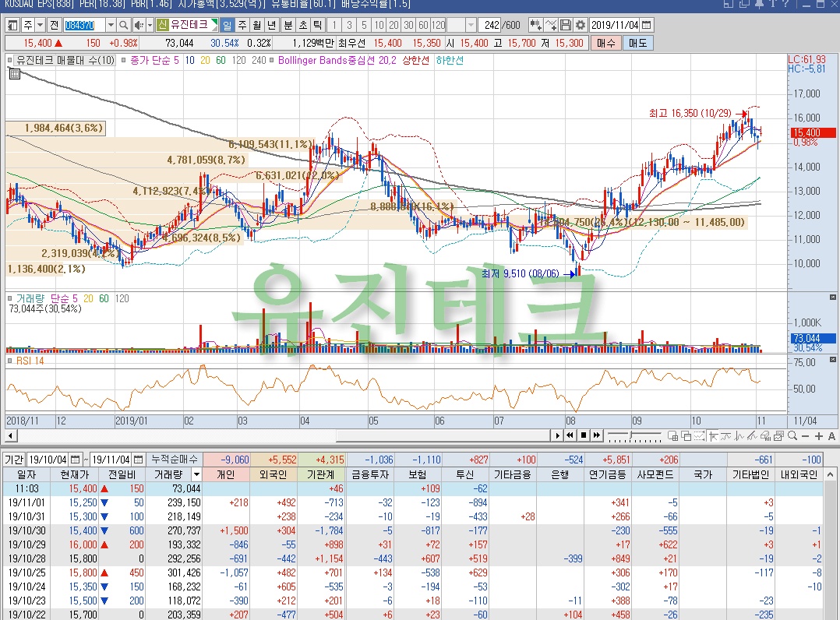
Task: Switch chart to second 초 period
Action: 303,25
